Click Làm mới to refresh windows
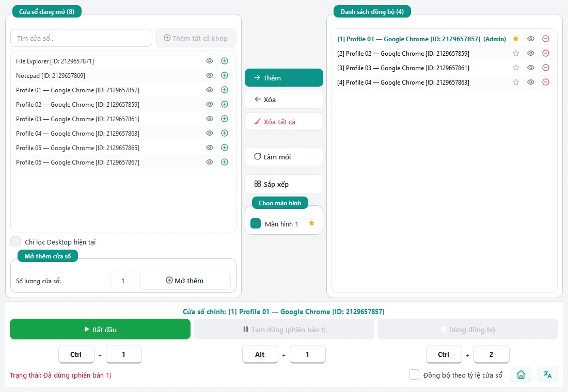The image size is (568, 392). pos(284,157)
